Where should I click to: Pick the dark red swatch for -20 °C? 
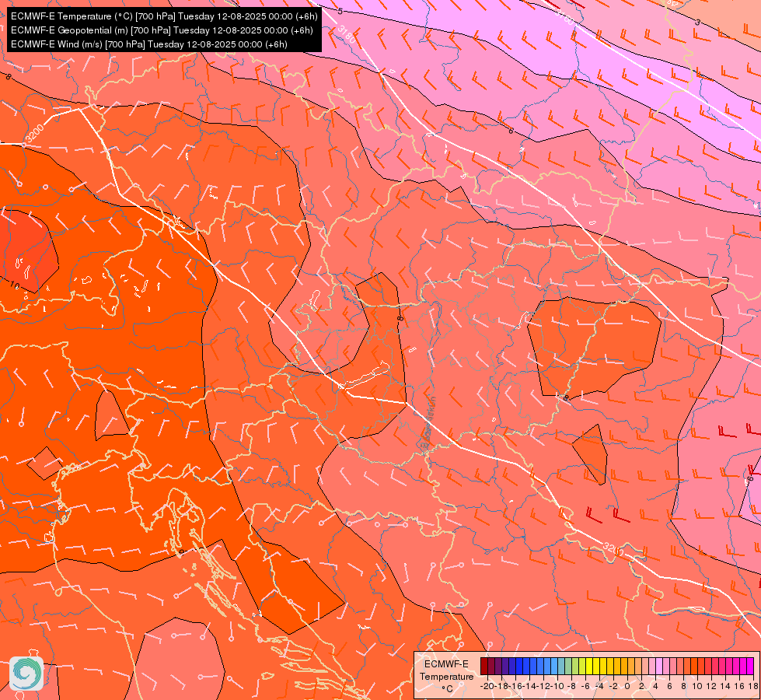click(x=483, y=666)
